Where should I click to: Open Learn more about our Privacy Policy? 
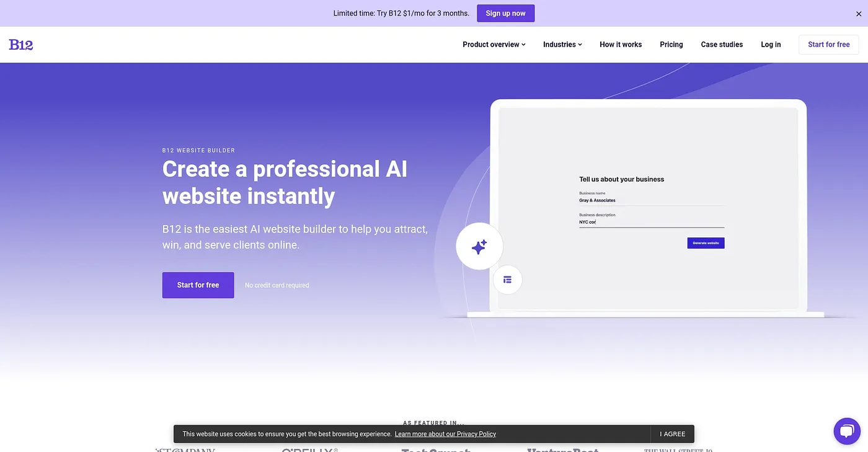tap(445, 434)
